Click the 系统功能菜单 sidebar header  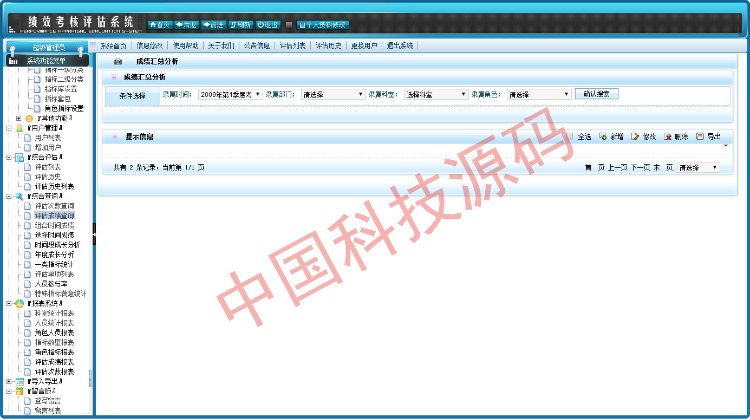[47, 61]
